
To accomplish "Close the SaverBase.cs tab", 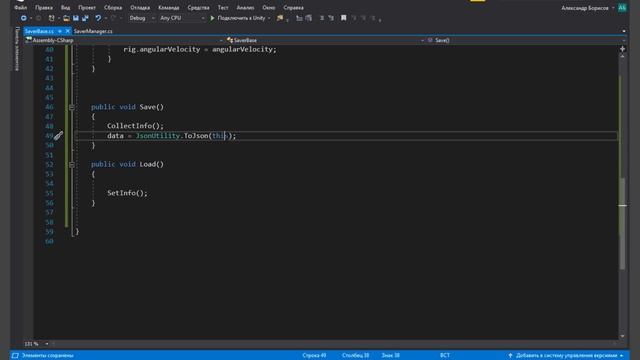I will (x=68, y=31).
